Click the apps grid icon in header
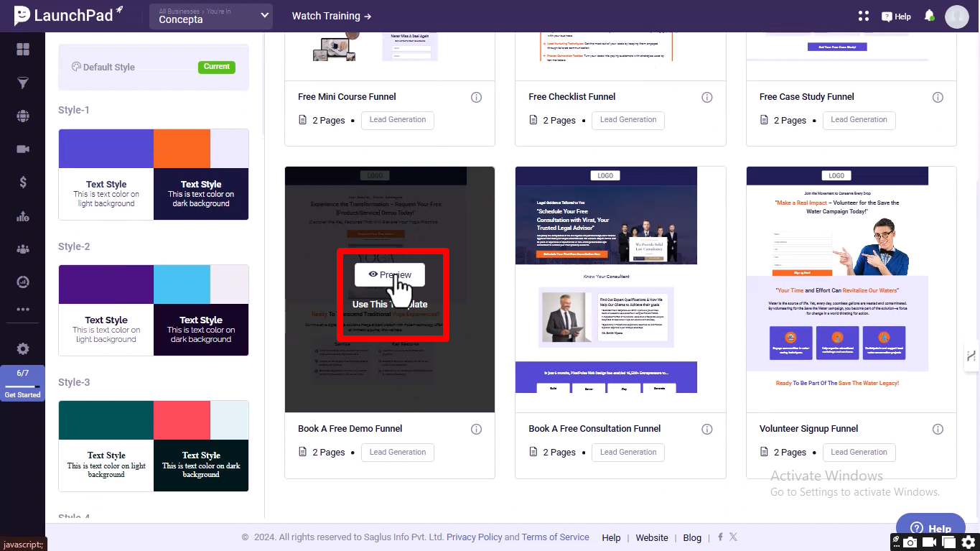This screenshot has width=980, height=551. pyautogui.click(x=864, y=16)
